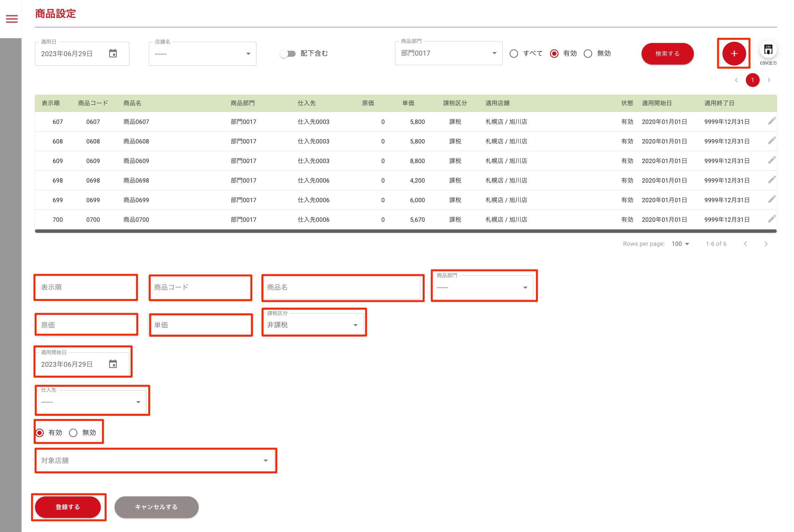Screen dimensions: 794x532
Task: Click the キャンセルする button
Action: 156,507
